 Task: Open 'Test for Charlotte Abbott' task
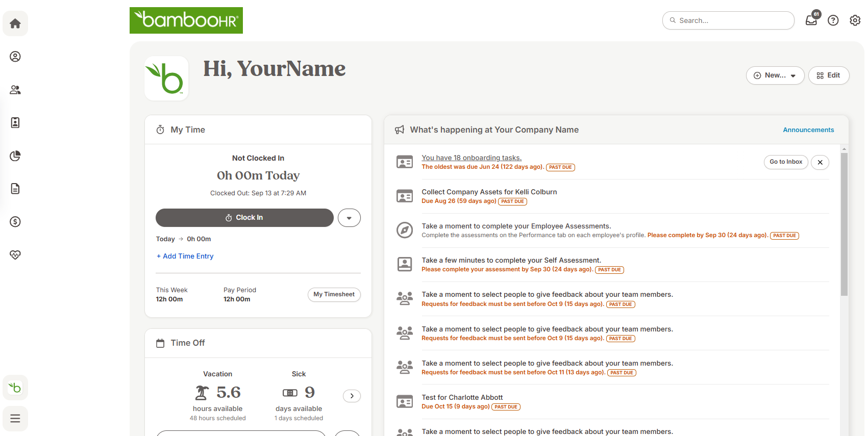point(462,398)
